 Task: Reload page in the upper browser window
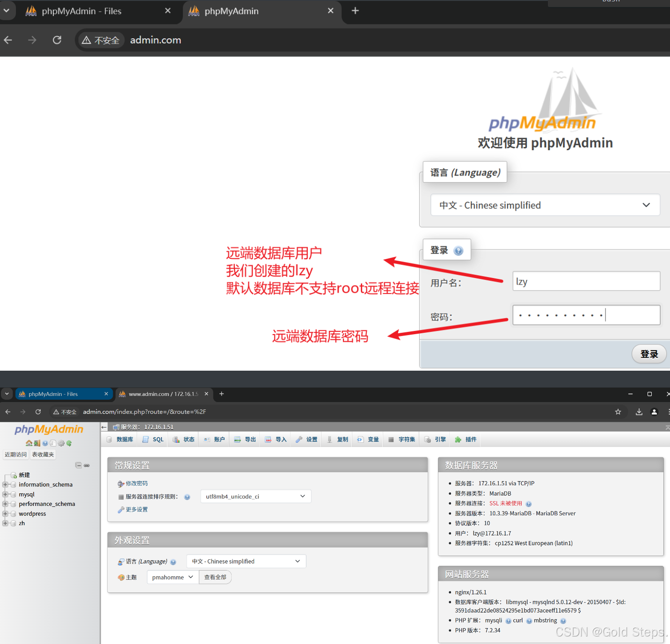click(x=57, y=40)
